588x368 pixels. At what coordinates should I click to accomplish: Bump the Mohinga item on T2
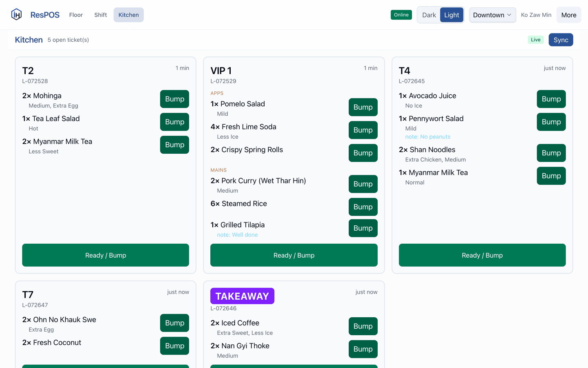pos(174,99)
